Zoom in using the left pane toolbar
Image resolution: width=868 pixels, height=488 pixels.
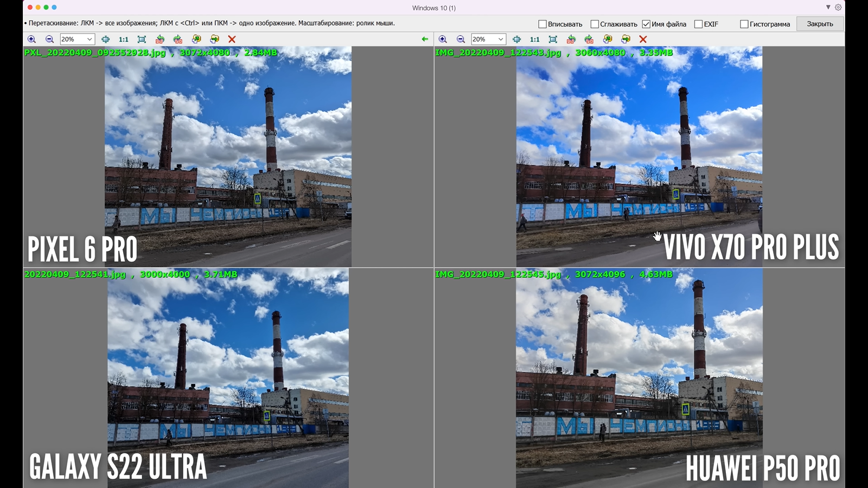coord(31,39)
